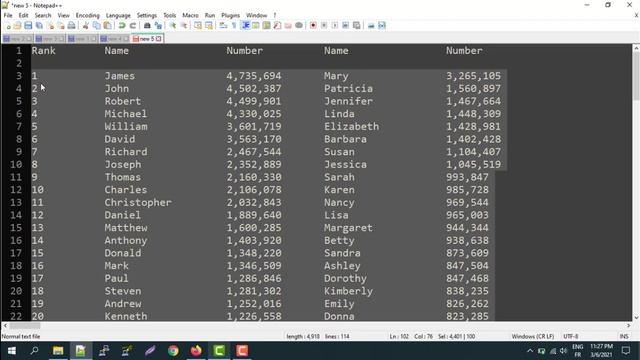
Task: Open the Edit menu
Action: [x=23, y=15]
